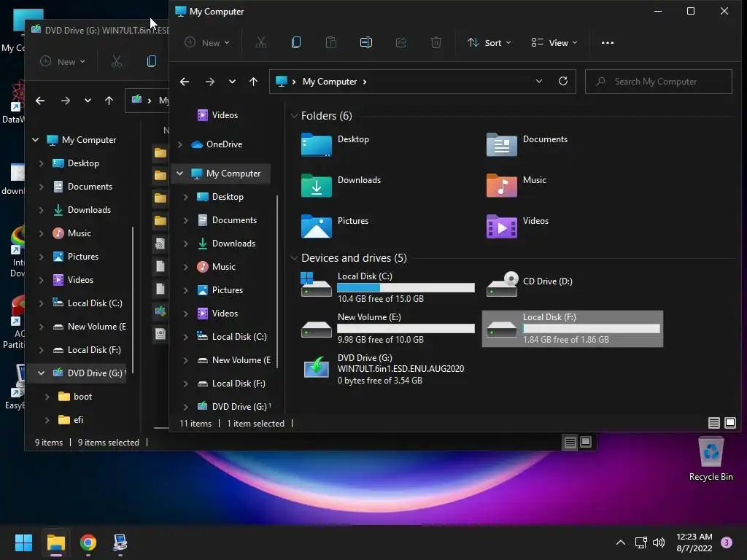This screenshot has width=747, height=560.
Task: Refresh the My Computer address bar
Action: [563, 81]
